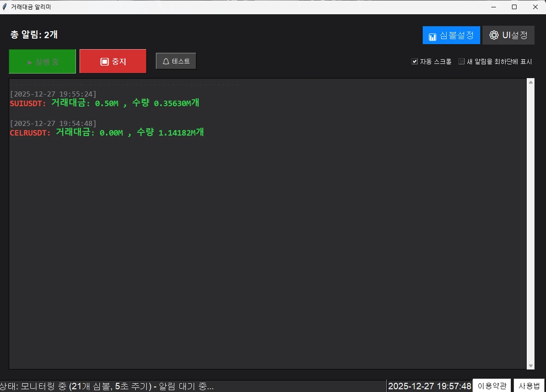Enable 새 알림을 최하단에 표시 checkbox

coord(461,62)
